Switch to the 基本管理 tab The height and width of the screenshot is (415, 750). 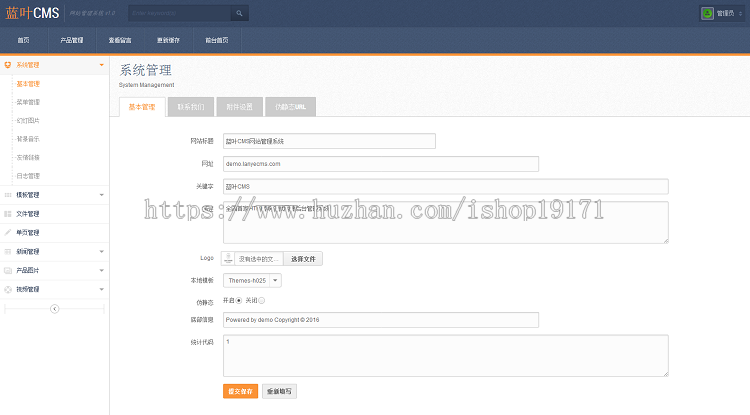click(x=142, y=107)
